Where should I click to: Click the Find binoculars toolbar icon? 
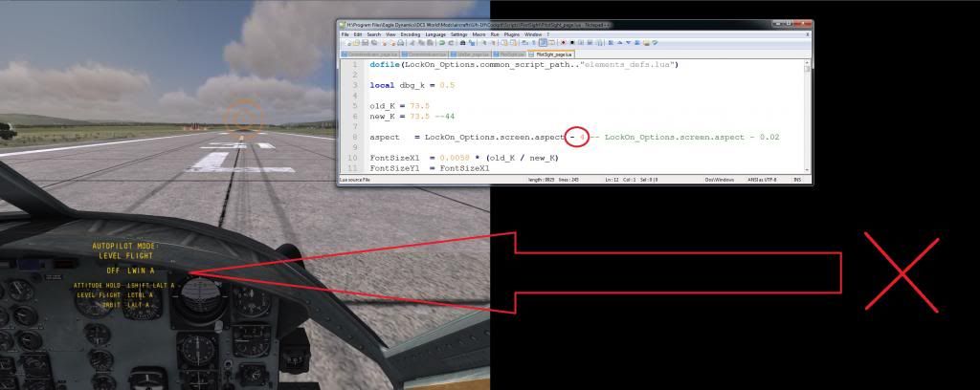click(461, 43)
